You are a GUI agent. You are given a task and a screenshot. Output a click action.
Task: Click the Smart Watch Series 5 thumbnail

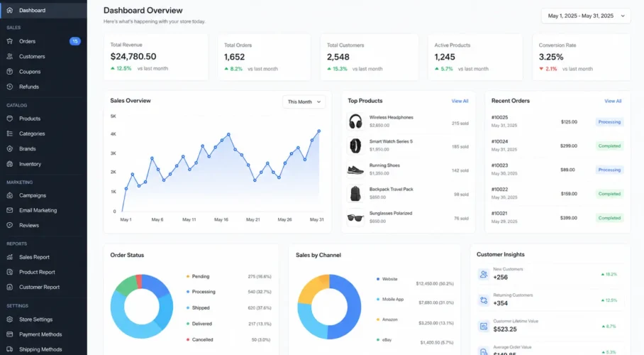pos(355,146)
